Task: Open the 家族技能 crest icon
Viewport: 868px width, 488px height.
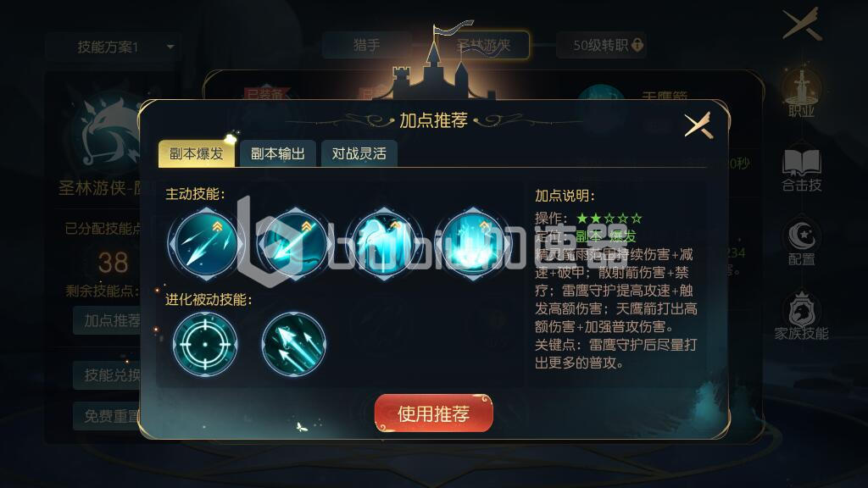Action: (801, 316)
